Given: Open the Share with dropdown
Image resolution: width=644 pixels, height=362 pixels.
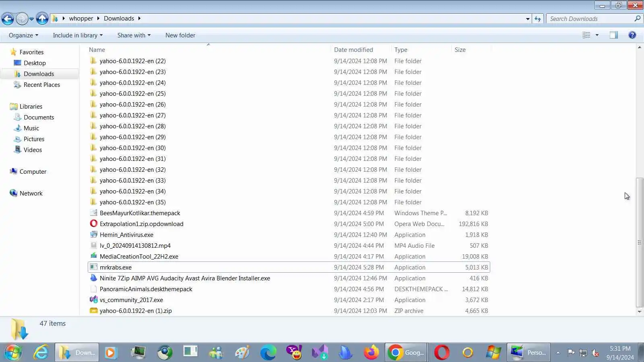Looking at the screenshot, I should (134, 35).
